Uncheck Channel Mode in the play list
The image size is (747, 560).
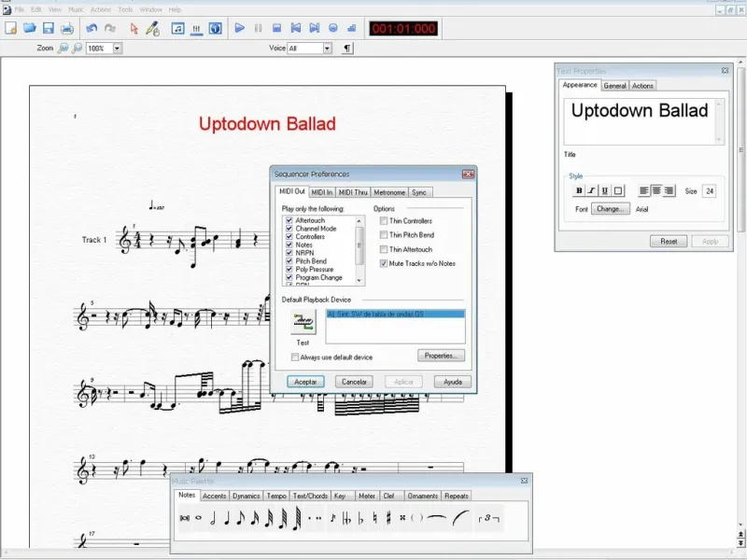[x=289, y=229]
